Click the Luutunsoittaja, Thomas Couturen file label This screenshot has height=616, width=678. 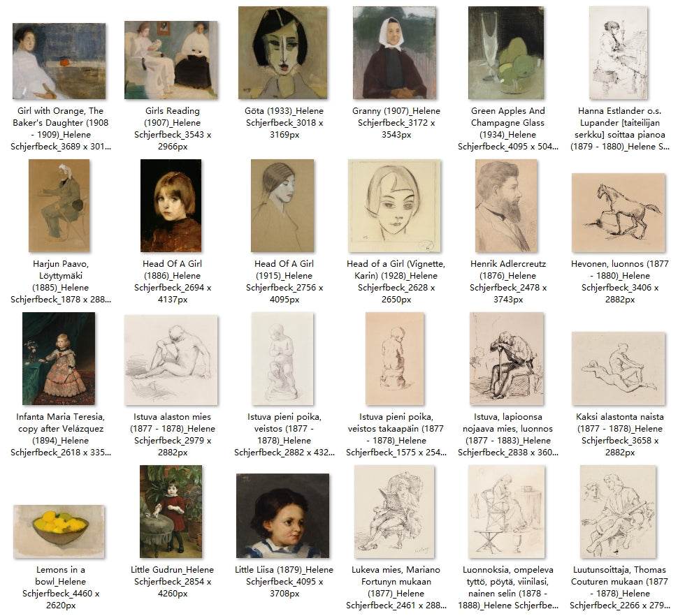(x=619, y=587)
